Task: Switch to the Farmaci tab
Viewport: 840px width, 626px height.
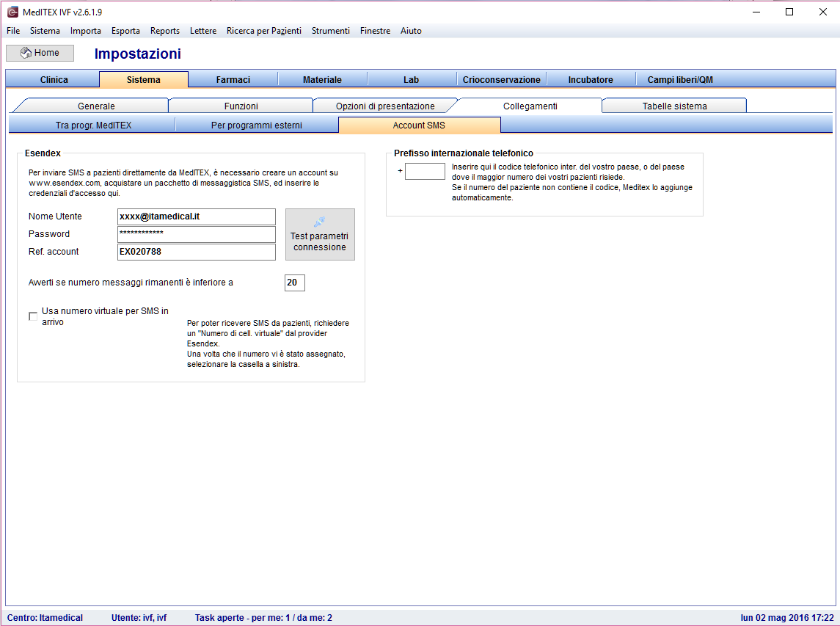Action: pyautogui.click(x=233, y=79)
